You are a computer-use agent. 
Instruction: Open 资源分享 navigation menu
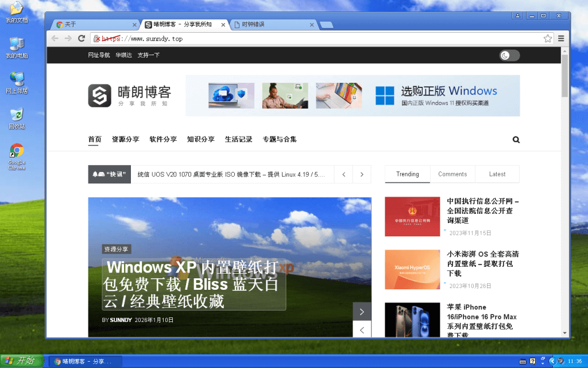125,139
